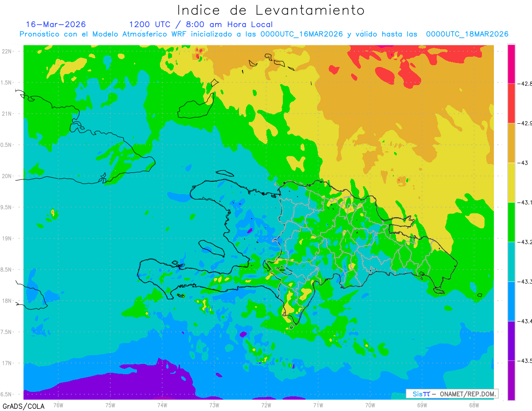Click the '-43.3' legend label
This screenshot has height=411, width=532.
pos(525,281)
